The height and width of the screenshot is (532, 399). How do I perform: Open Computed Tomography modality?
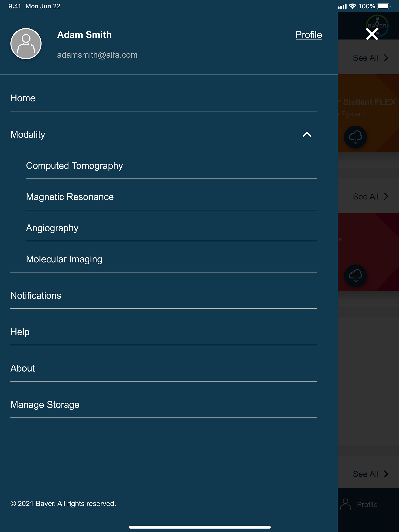171,166
